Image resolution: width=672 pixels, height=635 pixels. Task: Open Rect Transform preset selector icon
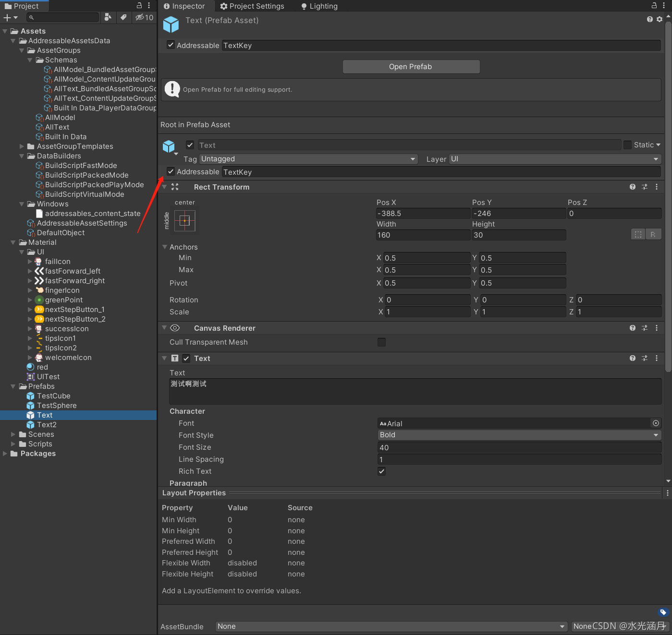[x=645, y=187]
